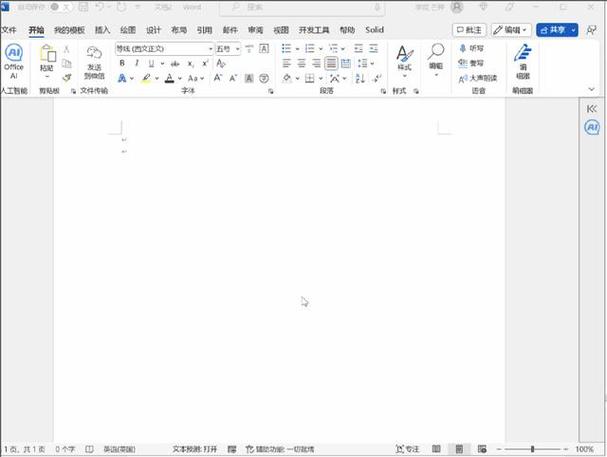Click the distributed alignment icon
The width and height of the screenshot is (607, 457).
click(346, 63)
